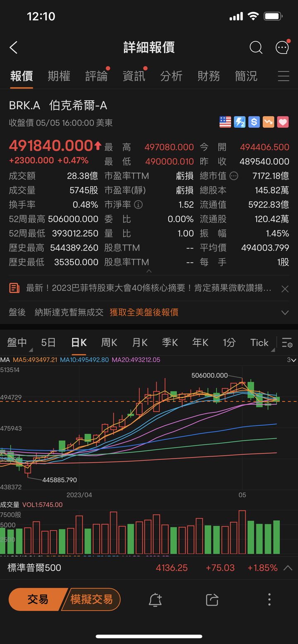Tap 52周最高 506000.000 value
Viewport: 298px width, 644px height.
(73, 219)
